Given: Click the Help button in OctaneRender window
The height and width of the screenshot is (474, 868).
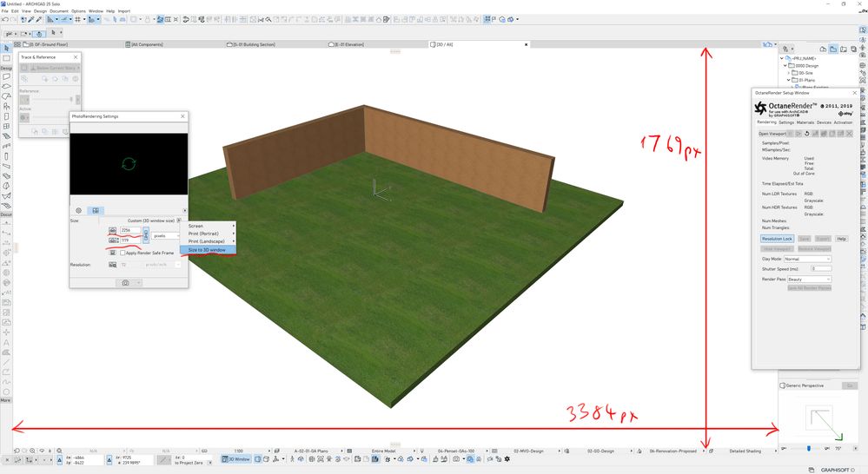Looking at the screenshot, I should pyautogui.click(x=841, y=239).
